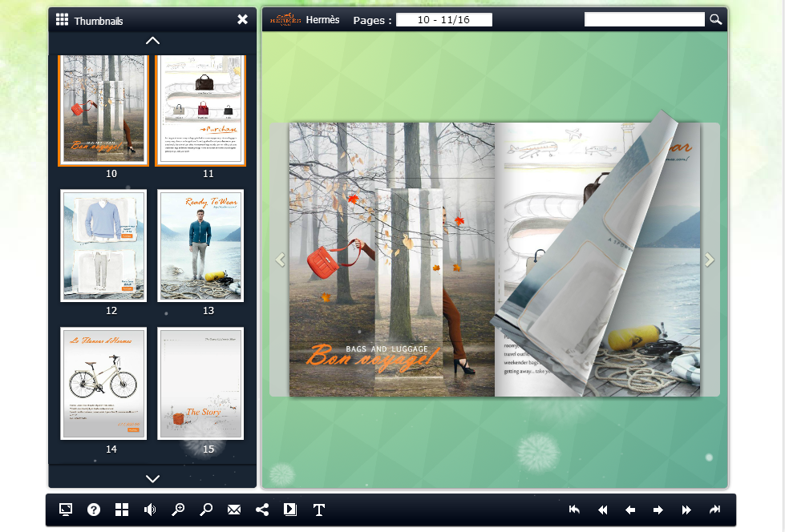Click the thumbnails grid icon in bottom toolbar
Viewport: 785px width, 532px height.
pyautogui.click(x=122, y=510)
